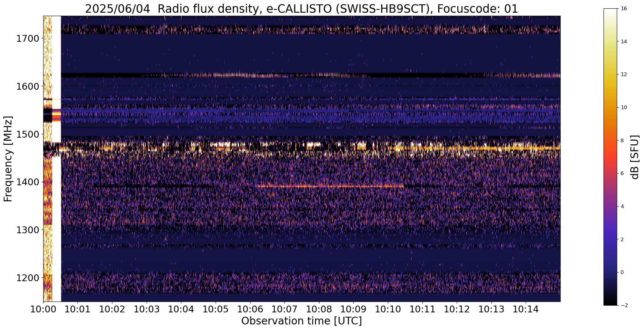Click the 'Observation time [UTC]' x-axis label
This screenshot has height=330, width=644.
click(x=301, y=321)
